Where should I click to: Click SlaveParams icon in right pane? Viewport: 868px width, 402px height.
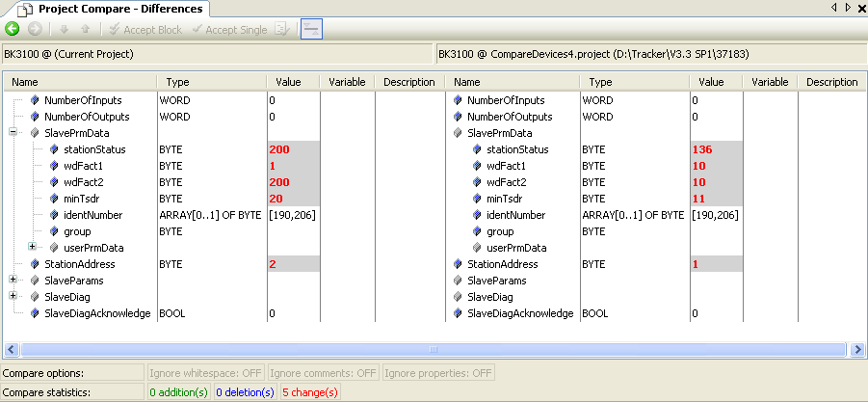click(x=458, y=281)
